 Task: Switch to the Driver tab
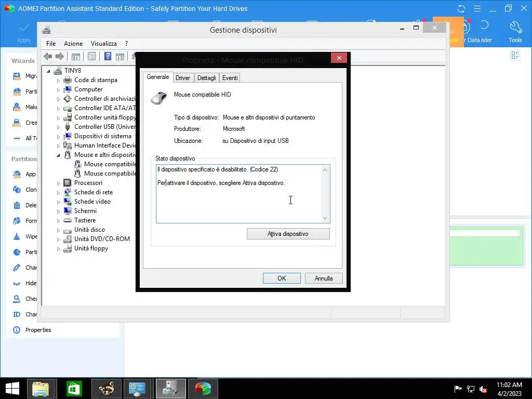pyautogui.click(x=183, y=78)
